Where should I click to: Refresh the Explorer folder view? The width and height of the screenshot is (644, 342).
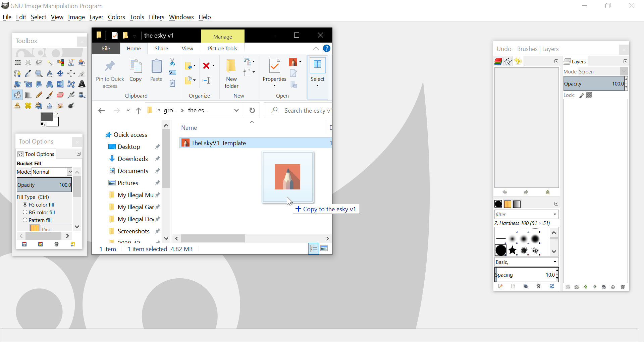point(252,110)
